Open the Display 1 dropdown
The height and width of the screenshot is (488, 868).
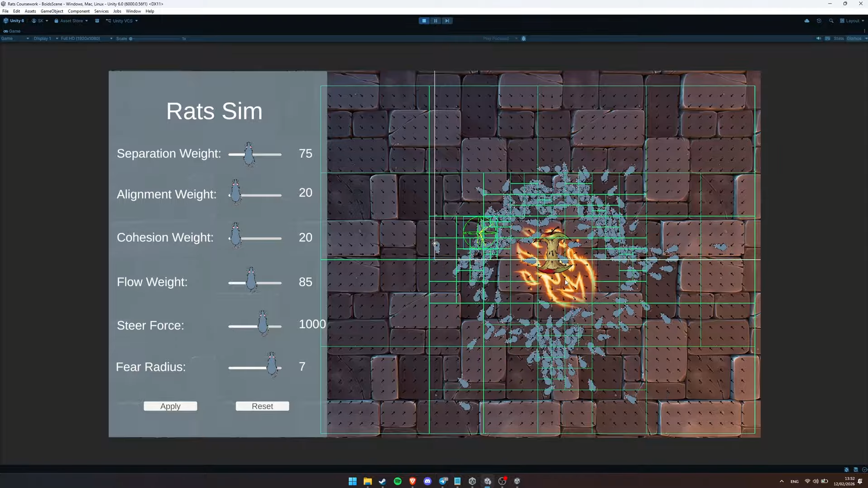45,39
